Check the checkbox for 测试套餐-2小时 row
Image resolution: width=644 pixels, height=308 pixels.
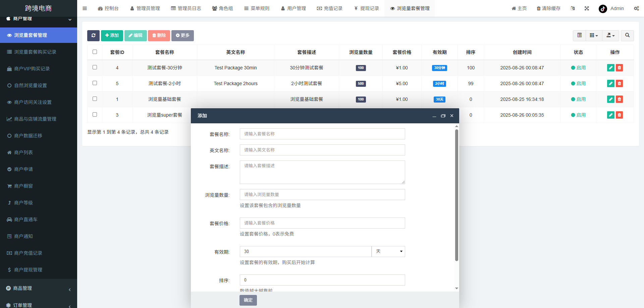[x=95, y=83]
